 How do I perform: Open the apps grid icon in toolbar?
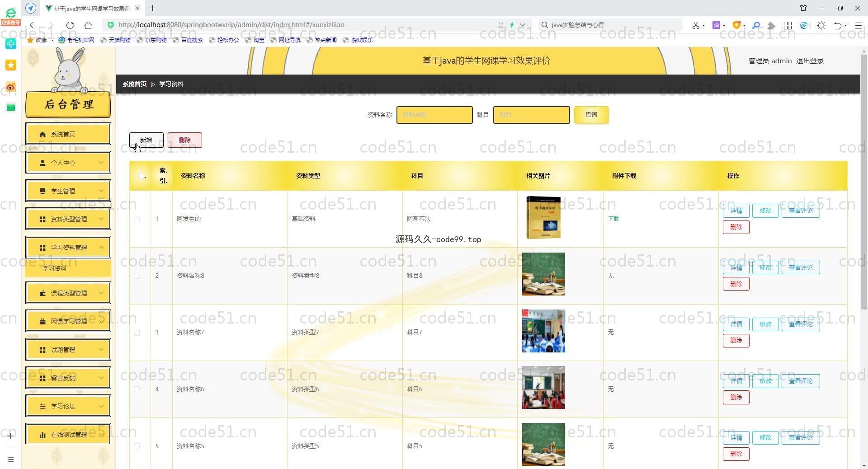coord(788,25)
